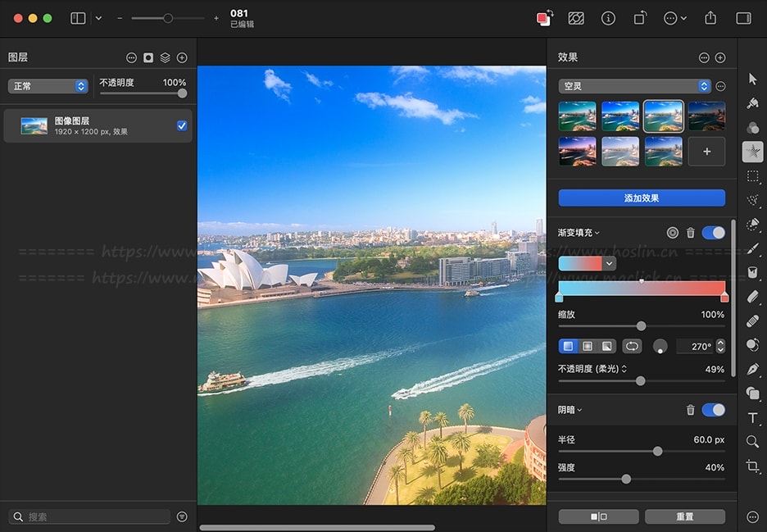This screenshot has width=767, height=532.
Task: Disable the 阴暗 effect switch
Action: [713, 410]
